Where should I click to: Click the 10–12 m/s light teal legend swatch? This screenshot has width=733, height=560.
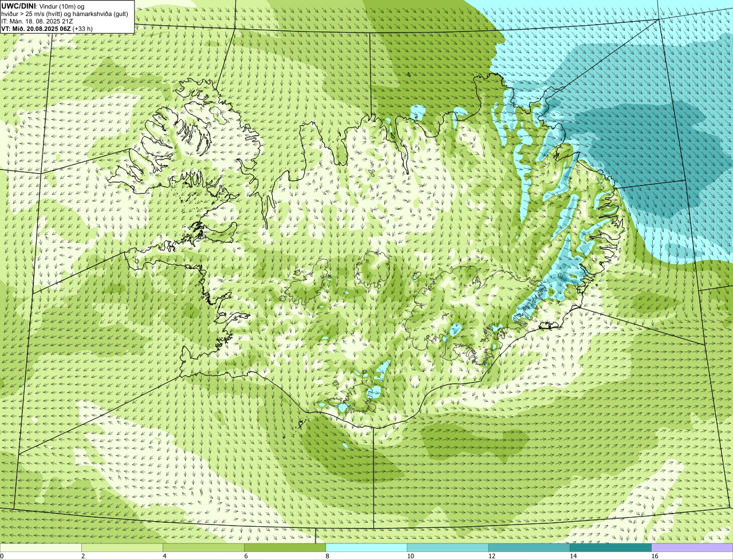coord(448,548)
